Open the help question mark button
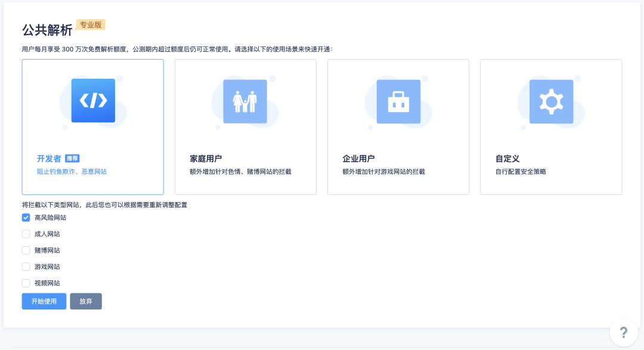Viewport: 644px width, 350px height. (624, 332)
